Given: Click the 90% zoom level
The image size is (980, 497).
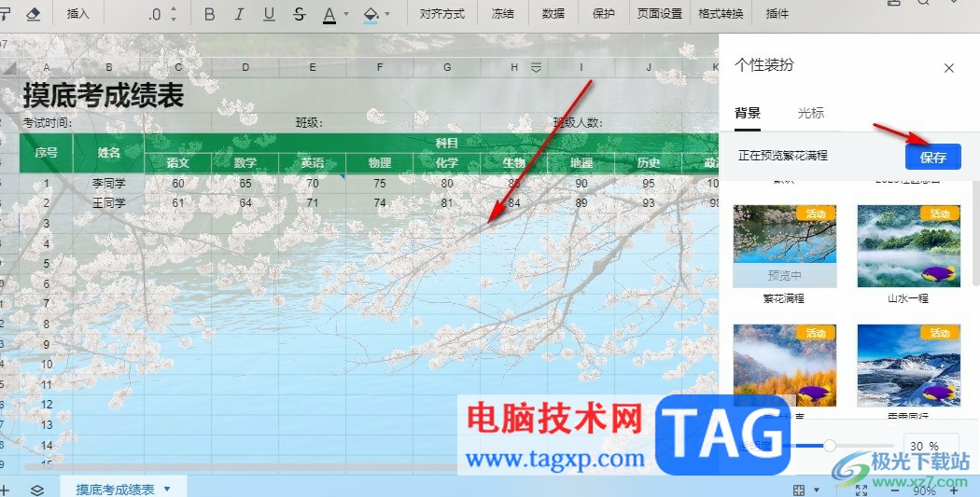Looking at the screenshot, I should 924,490.
